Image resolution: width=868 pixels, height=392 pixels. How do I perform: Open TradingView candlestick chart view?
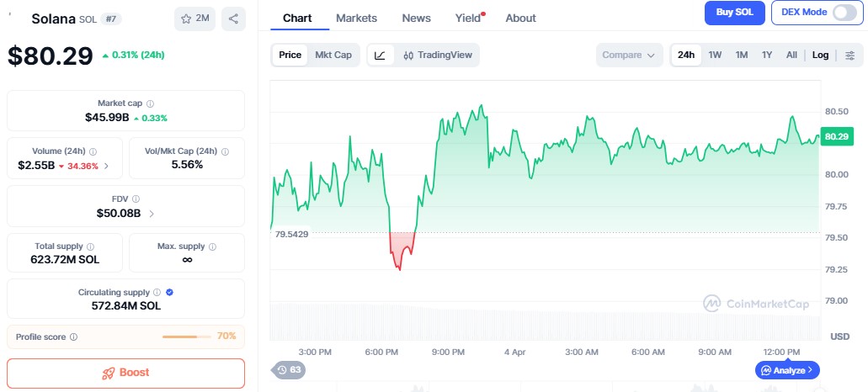(438, 56)
